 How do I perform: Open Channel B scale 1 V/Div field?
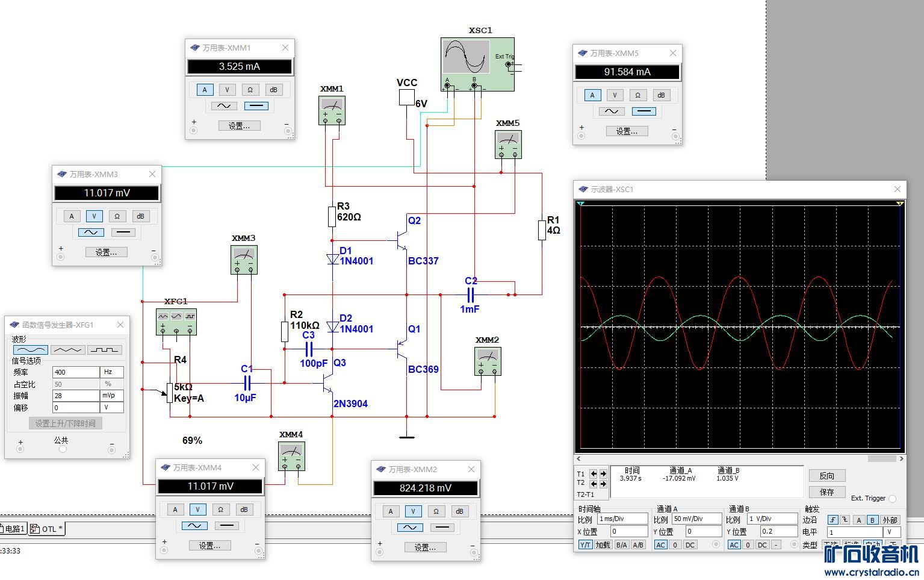pyautogui.click(x=772, y=519)
